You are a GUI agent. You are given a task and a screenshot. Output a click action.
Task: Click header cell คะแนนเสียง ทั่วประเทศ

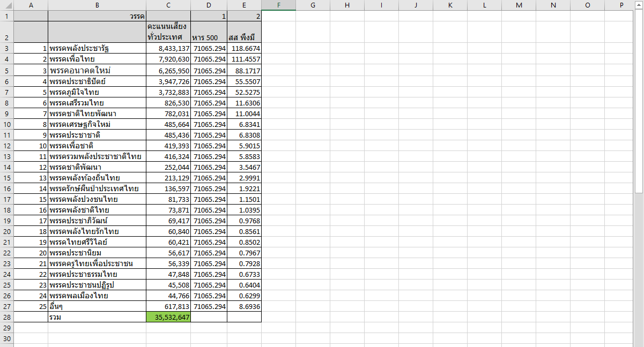coord(168,32)
